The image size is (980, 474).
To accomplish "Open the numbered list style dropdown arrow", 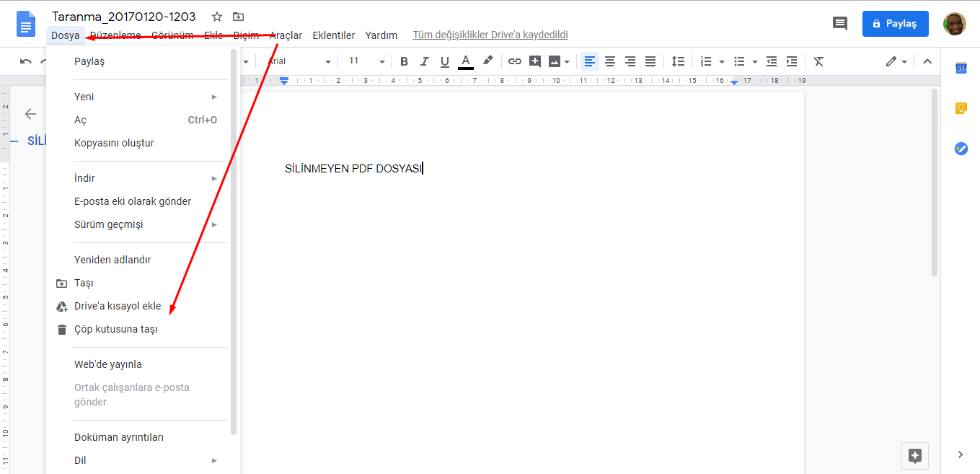I will (722, 62).
